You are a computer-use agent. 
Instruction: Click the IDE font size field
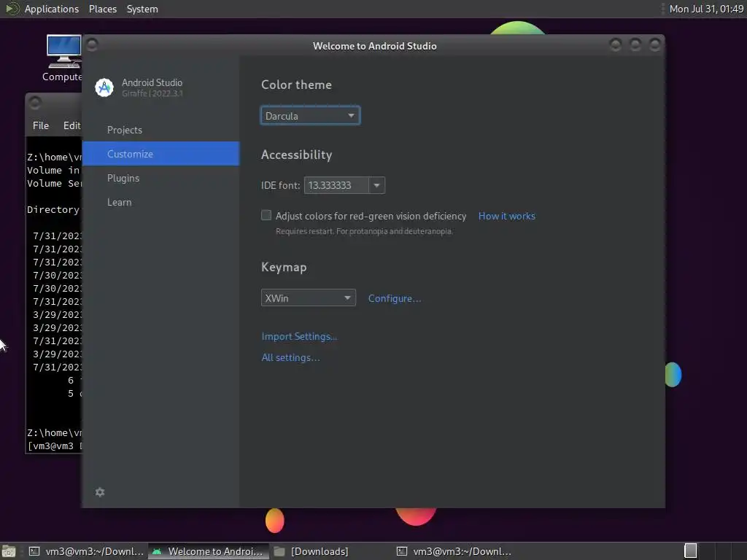(x=336, y=185)
